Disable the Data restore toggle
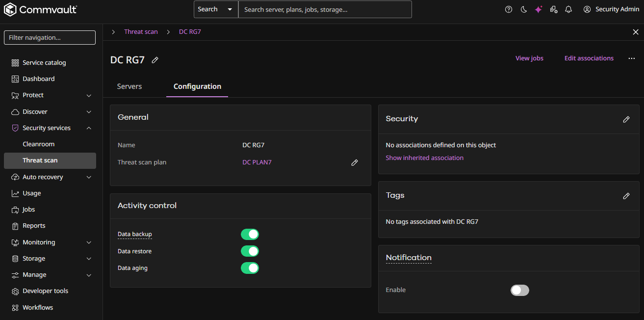Viewport: 644px width, 320px height. coord(250,251)
